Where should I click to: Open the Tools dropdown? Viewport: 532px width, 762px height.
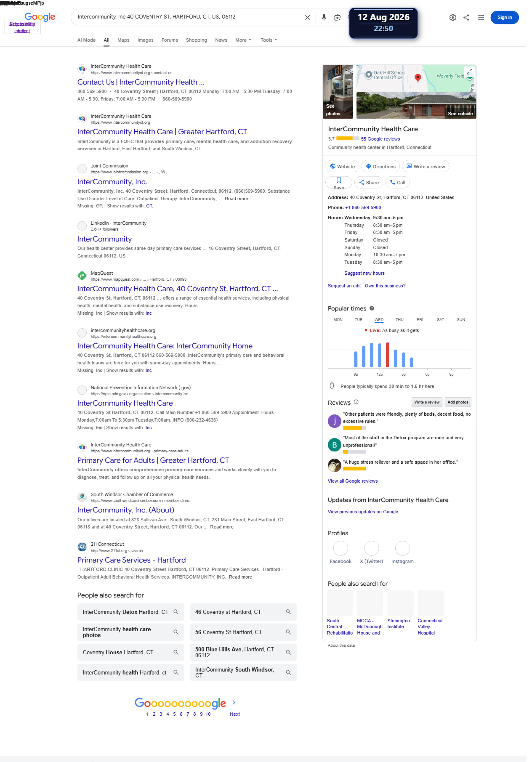click(269, 40)
